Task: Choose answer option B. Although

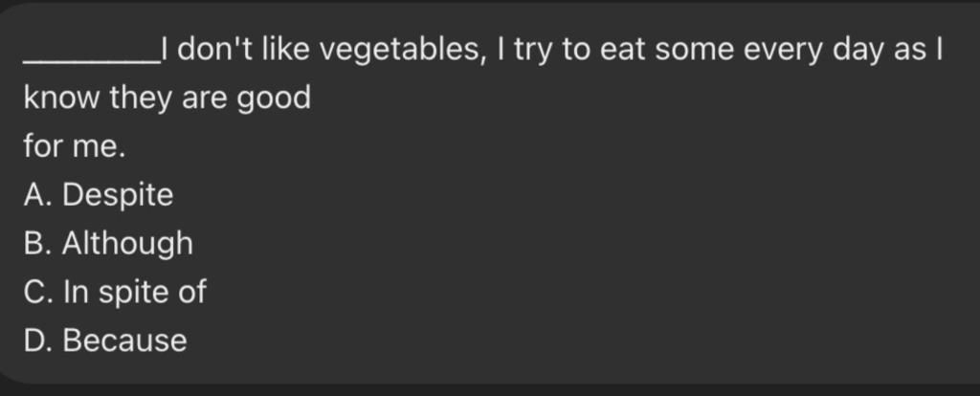Action: [x=108, y=244]
